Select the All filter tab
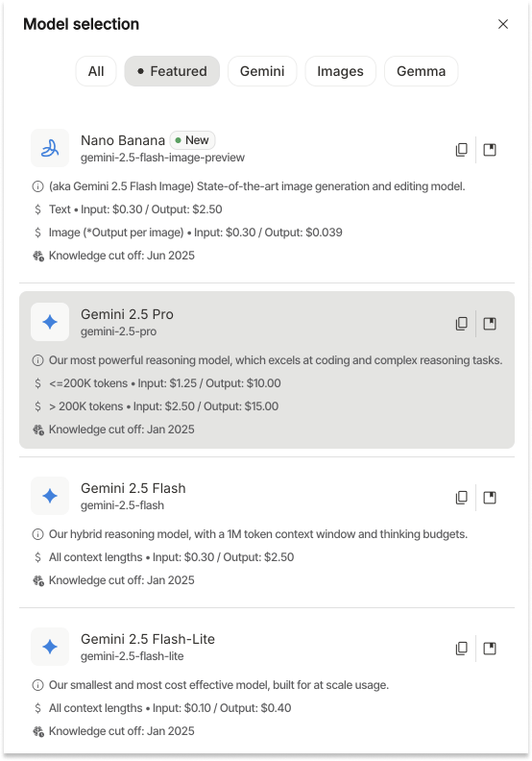This screenshot has height=761, width=532. click(x=96, y=71)
